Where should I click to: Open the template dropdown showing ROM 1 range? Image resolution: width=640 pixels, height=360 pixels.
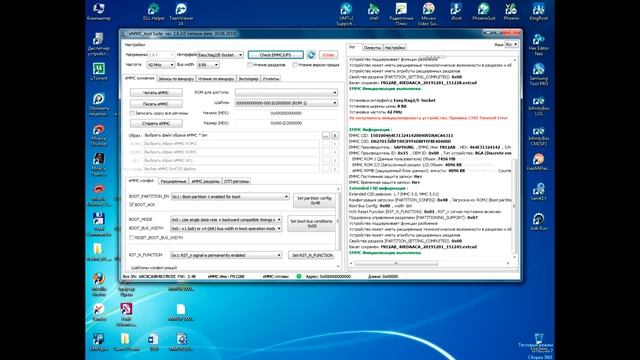pos(287,103)
